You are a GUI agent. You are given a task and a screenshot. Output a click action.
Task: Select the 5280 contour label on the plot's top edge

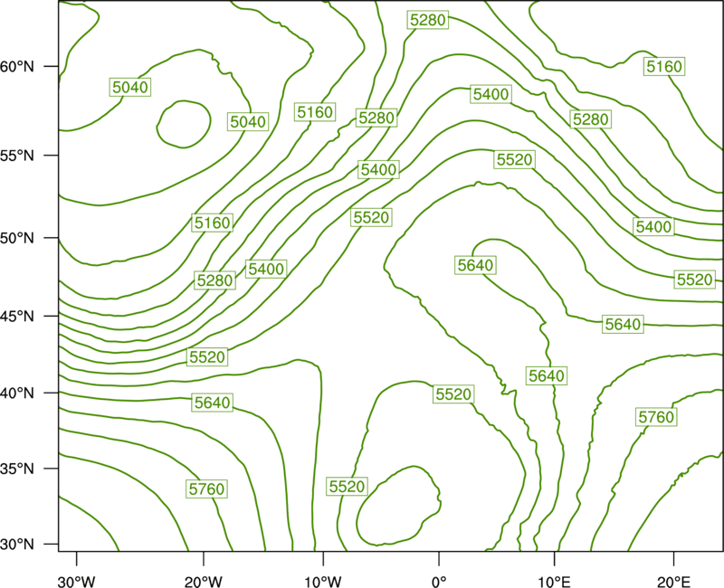428,20
